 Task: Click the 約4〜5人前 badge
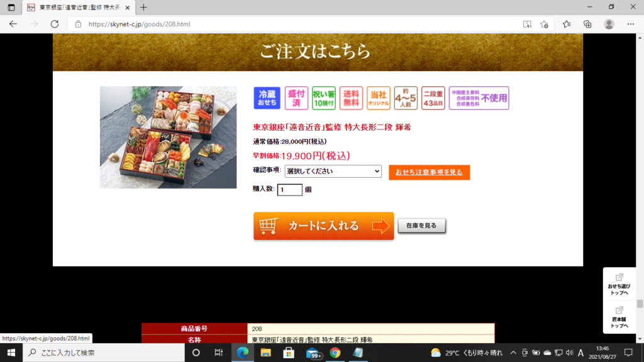click(406, 98)
